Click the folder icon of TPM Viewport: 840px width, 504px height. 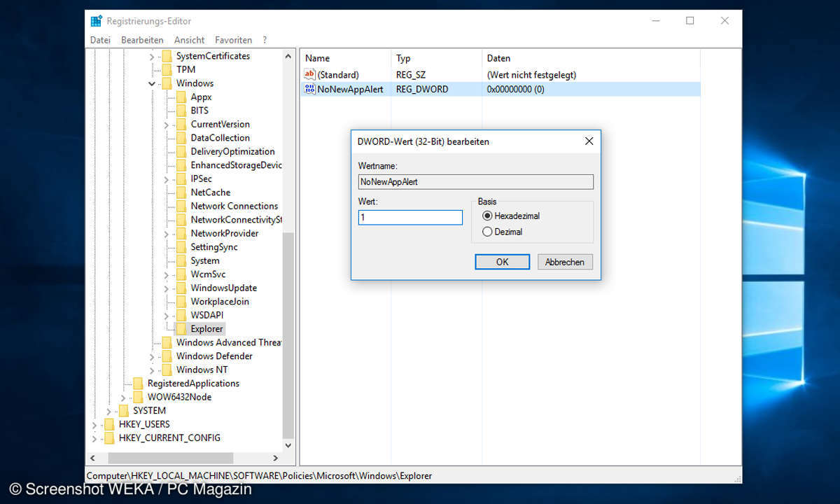[167, 69]
